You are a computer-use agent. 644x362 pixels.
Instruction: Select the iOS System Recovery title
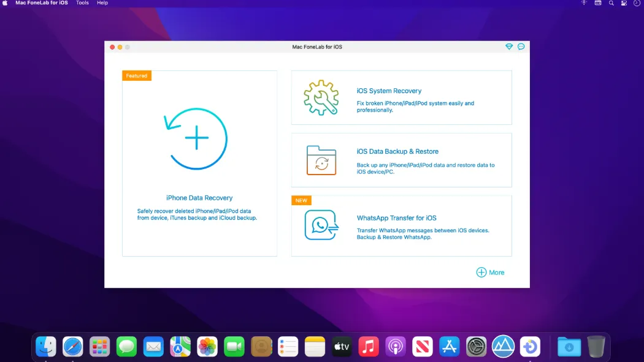(x=389, y=91)
